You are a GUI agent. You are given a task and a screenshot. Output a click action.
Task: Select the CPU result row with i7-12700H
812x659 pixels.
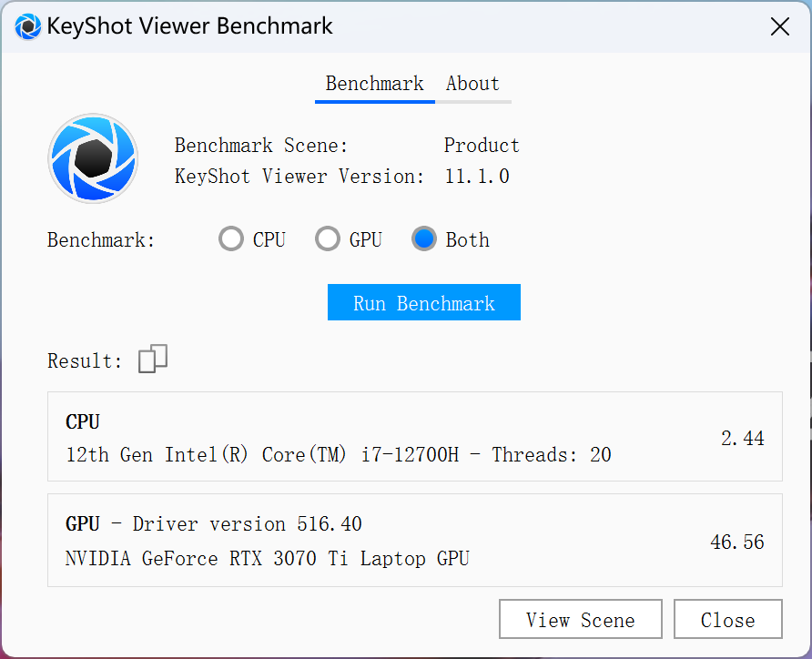pyautogui.click(x=415, y=436)
